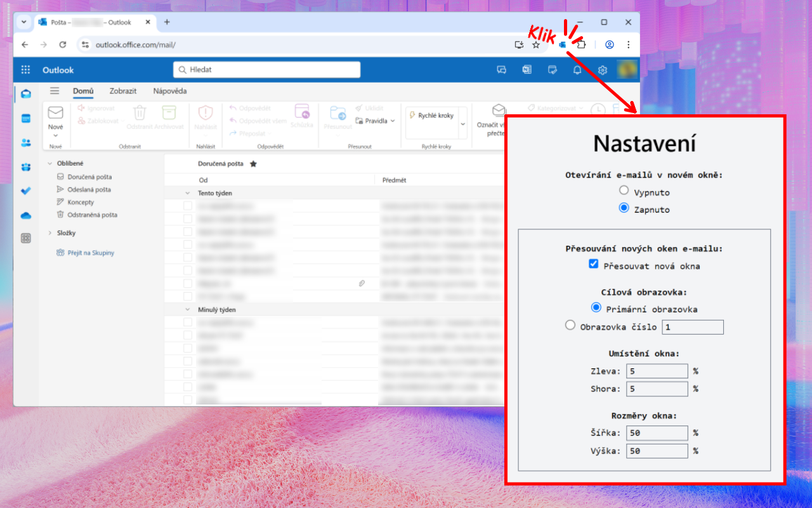Open Outlook settings gear icon
Viewport: 812px width, 508px height.
pos(603,70)
